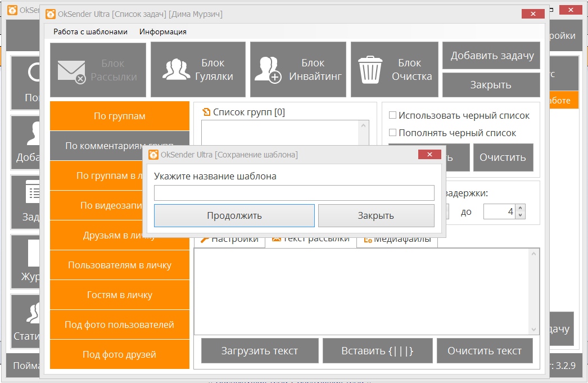Click the Список групп edit icon
The height and width of the screenshot is (383, 588).
[x=206, y=112]
